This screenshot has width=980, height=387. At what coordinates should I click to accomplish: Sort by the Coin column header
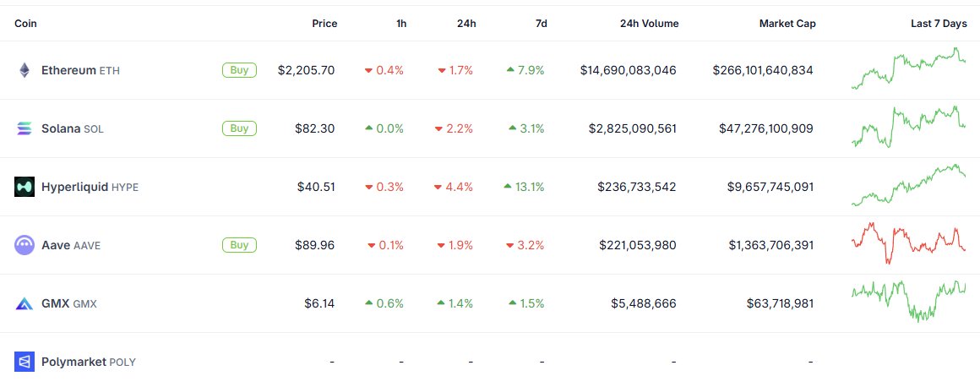[26, 24]
